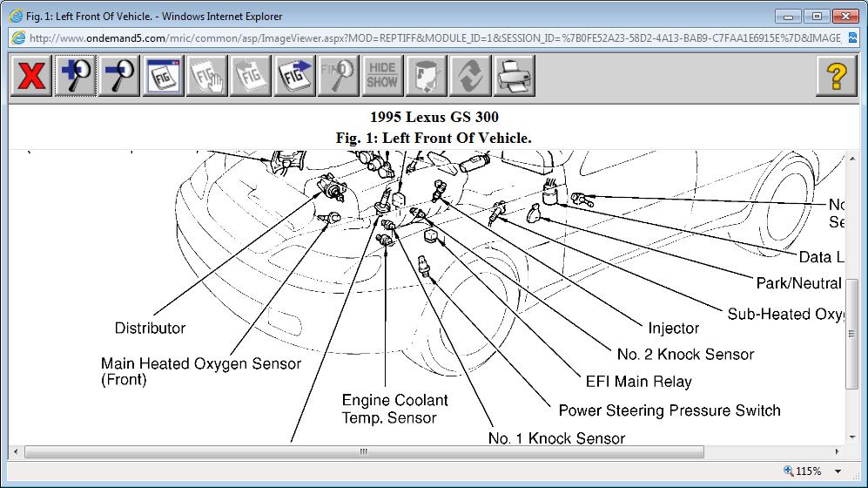
Task: Click the Internet Explorer page icon in address bar
Action: [x=18, y=38]
